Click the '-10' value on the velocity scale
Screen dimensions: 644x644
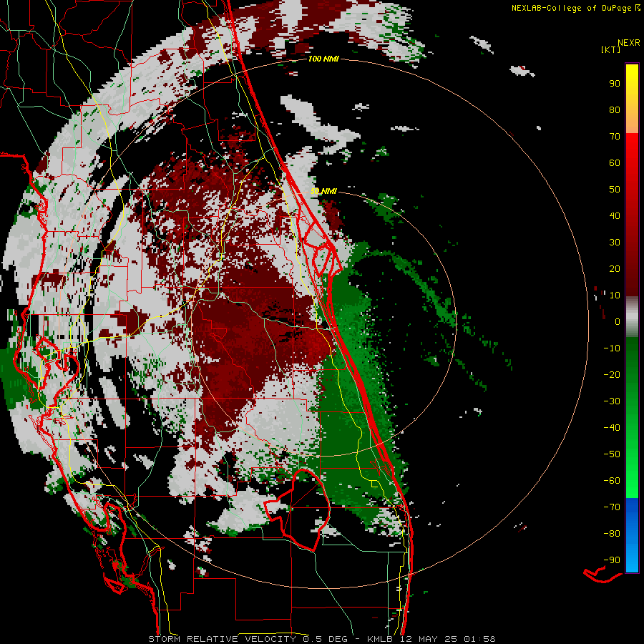tap(612, 348)
